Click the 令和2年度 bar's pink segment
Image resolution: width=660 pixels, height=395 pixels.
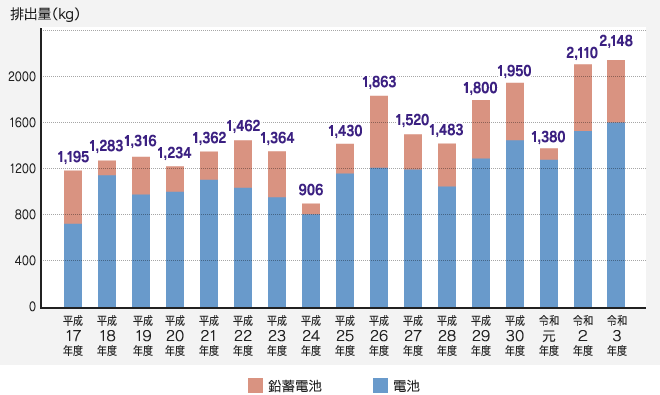[583, 98]
